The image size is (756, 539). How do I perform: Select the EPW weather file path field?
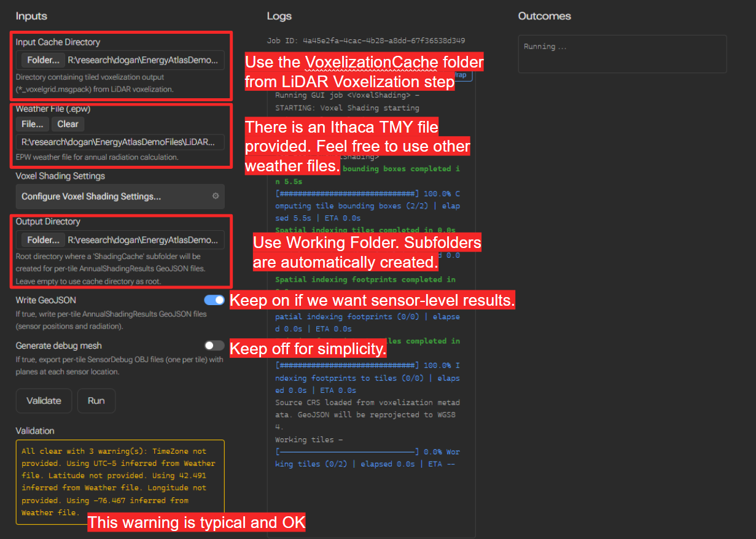point(120,142)
